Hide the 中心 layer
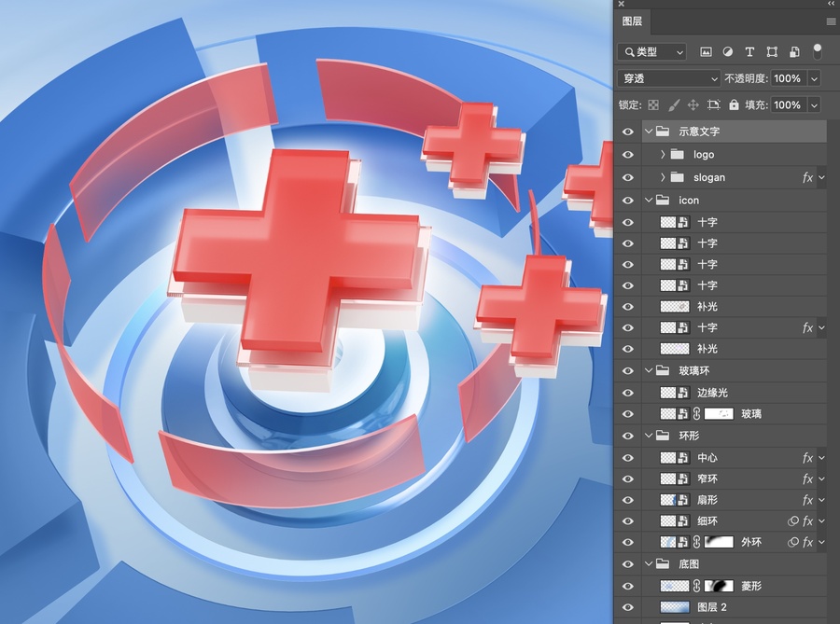The width and height of the screenshot is (840, 624). [628, 458]
